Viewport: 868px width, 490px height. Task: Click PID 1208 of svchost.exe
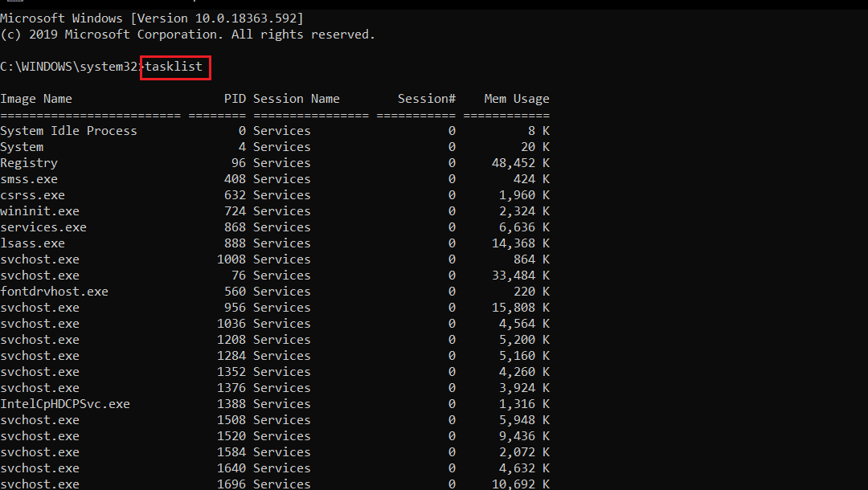click(x=231, y=340)
